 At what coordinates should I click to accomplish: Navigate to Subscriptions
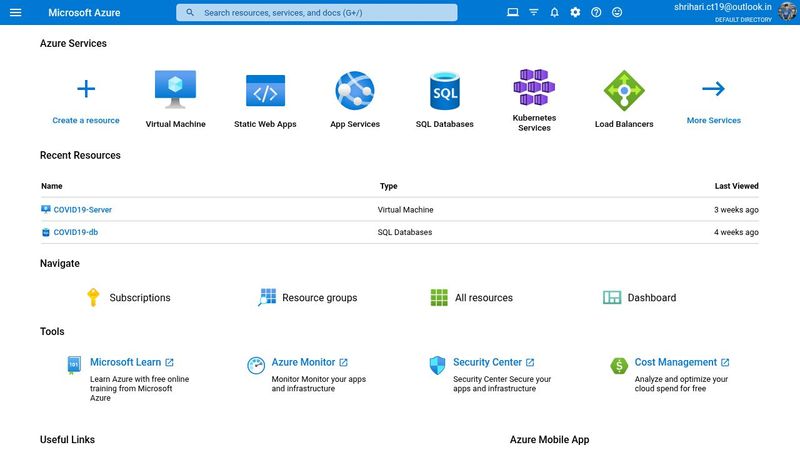tap(140, 297)
